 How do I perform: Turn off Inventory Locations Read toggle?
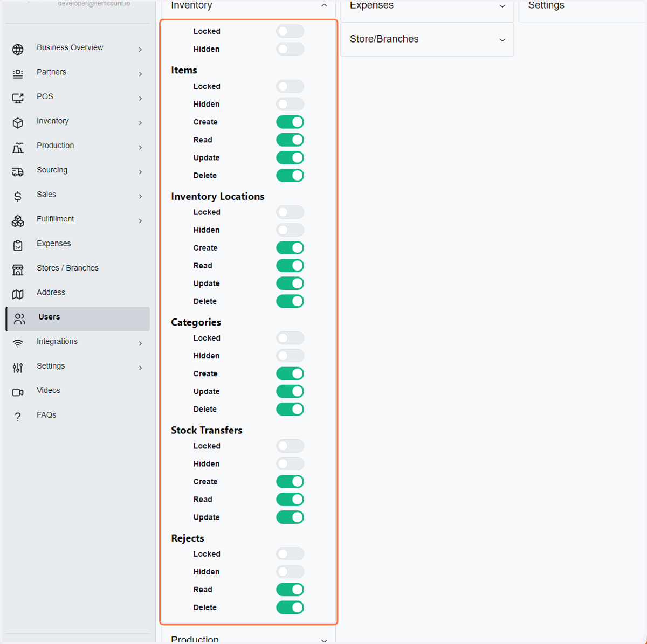[x=290, y=266]
